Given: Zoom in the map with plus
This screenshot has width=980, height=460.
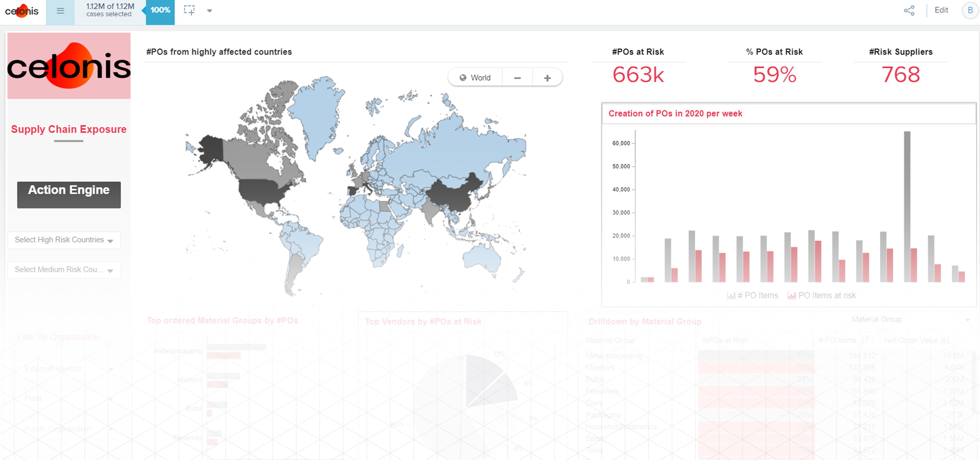Looking at the screenshot, I should (547, 78).
